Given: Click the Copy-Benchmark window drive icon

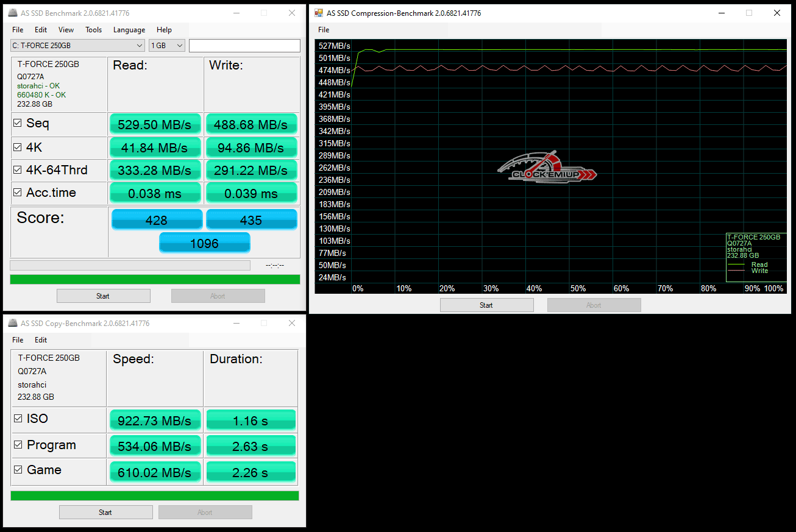Looking at the screenshot, I should point(12,324).
